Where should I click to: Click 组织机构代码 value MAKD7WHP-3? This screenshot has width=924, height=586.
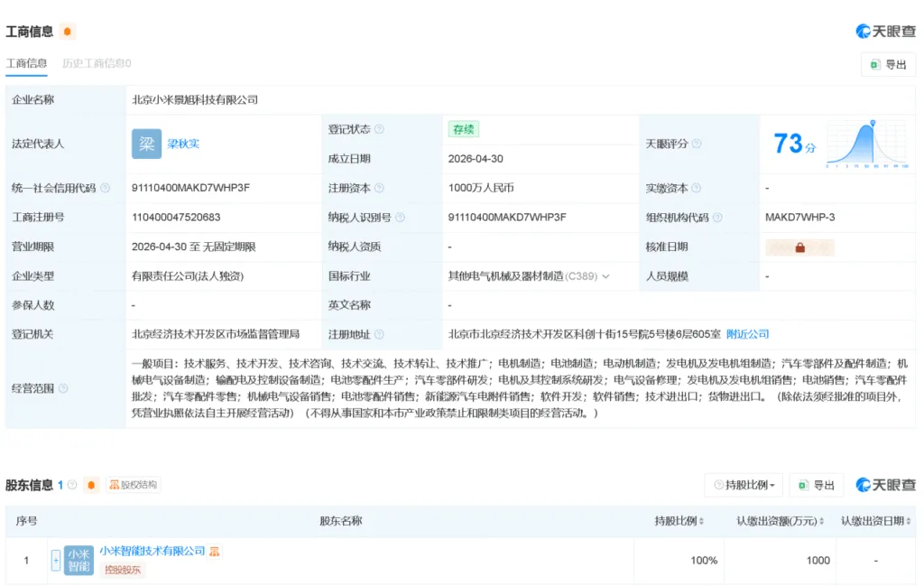pos(799,217)
